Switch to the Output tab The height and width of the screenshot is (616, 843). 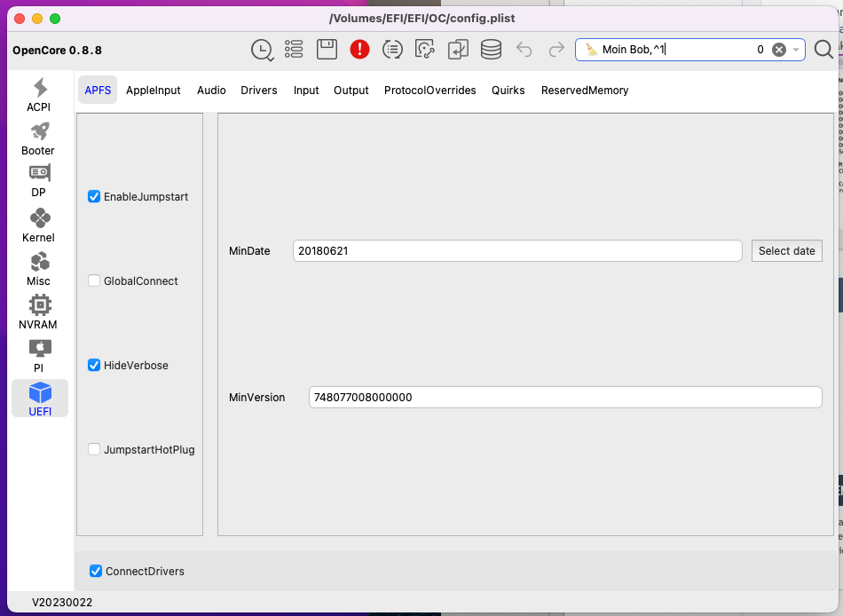coord(351,90)
